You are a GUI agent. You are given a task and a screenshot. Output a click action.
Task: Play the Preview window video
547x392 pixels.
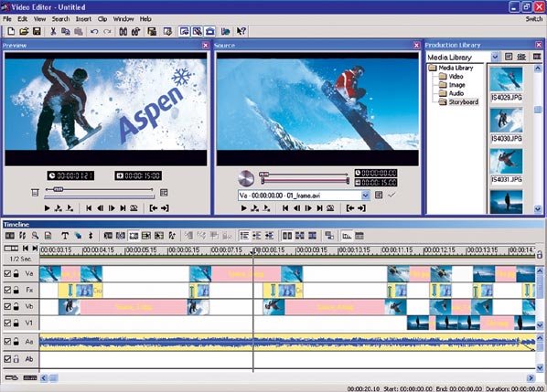47,208
